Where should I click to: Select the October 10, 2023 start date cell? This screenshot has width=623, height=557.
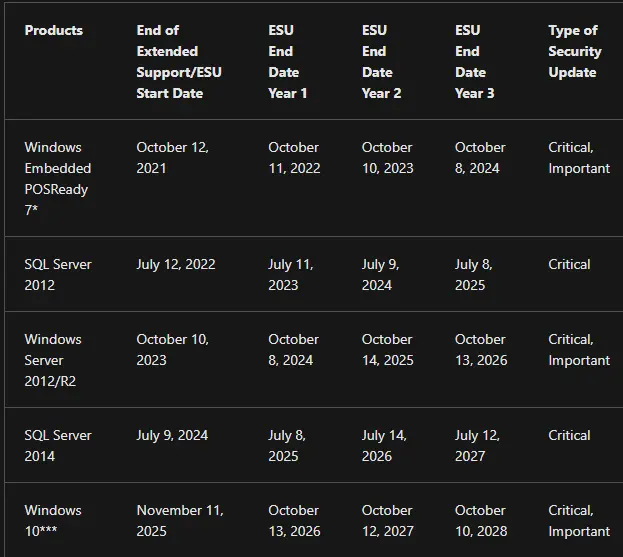(x=172, y=350)
